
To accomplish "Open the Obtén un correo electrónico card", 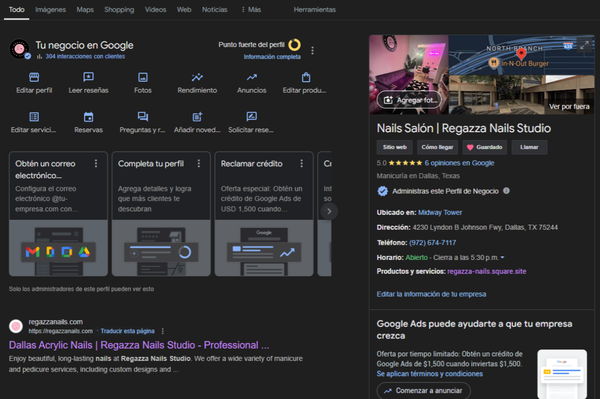I will [x=58, y=214].
